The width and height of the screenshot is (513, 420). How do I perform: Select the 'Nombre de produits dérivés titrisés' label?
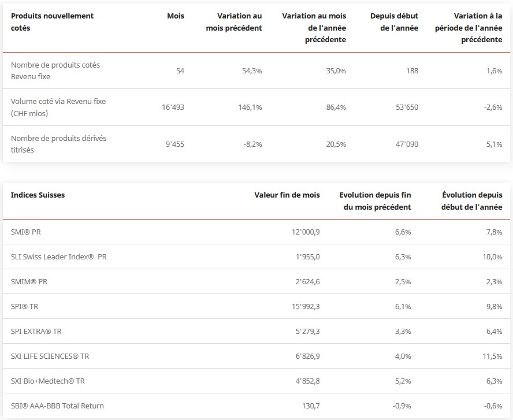[x=58, y=144]
